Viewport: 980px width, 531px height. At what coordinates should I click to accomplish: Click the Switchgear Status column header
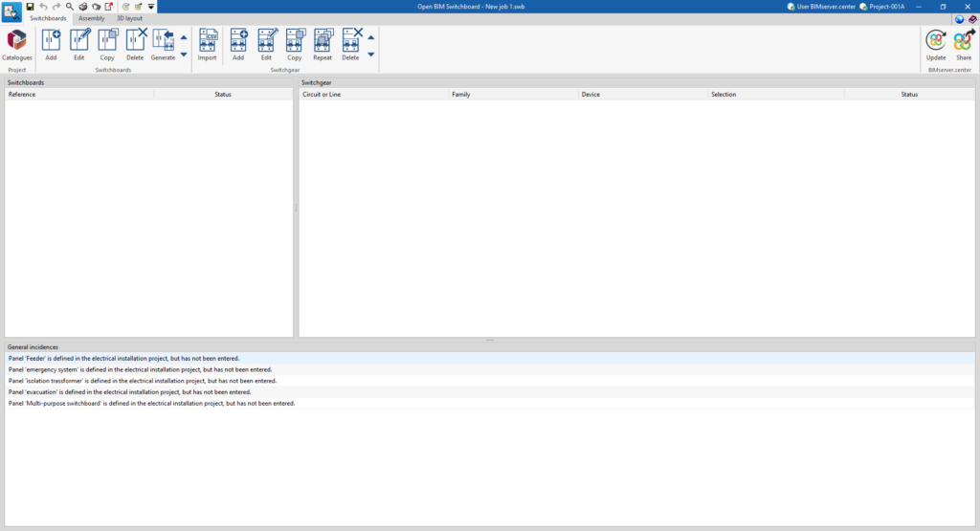(x=909, y=95)
